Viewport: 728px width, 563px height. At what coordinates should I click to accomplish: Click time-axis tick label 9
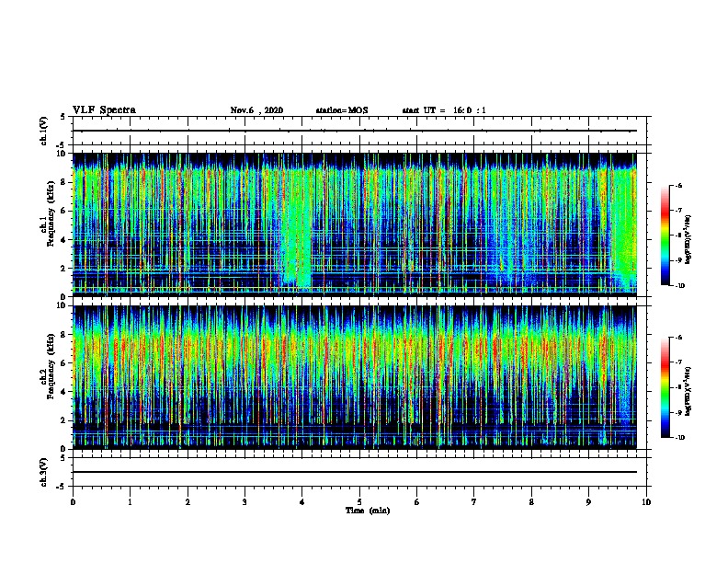[x=588, y=502]
